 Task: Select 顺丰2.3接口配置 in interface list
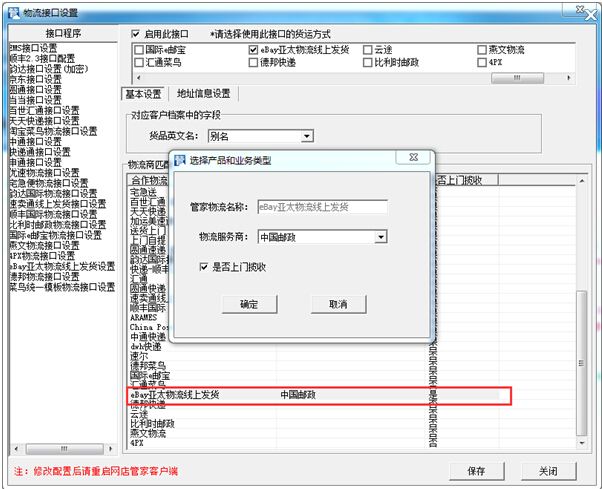42,58
